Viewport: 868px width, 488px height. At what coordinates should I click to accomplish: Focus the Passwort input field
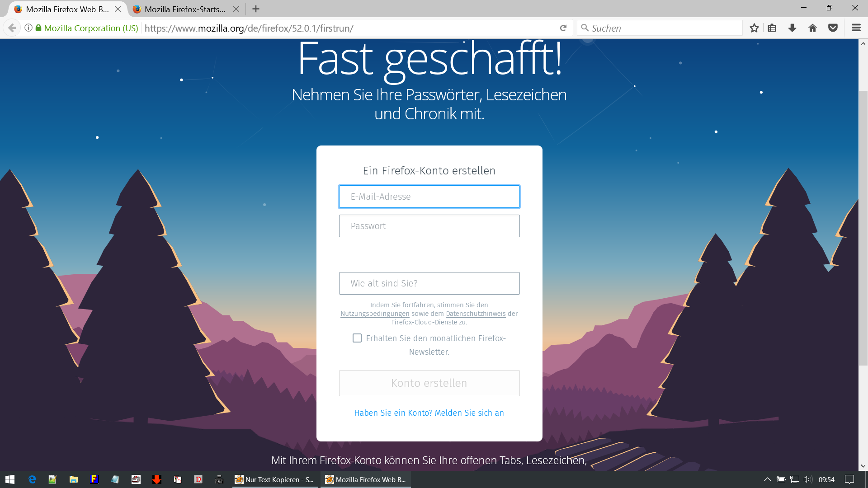429,226
